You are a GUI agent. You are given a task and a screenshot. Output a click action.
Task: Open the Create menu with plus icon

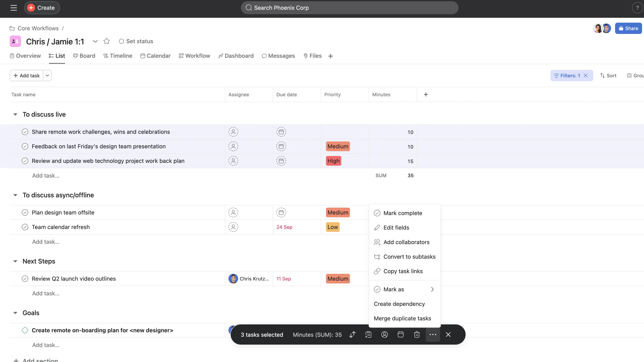(41, 8)
